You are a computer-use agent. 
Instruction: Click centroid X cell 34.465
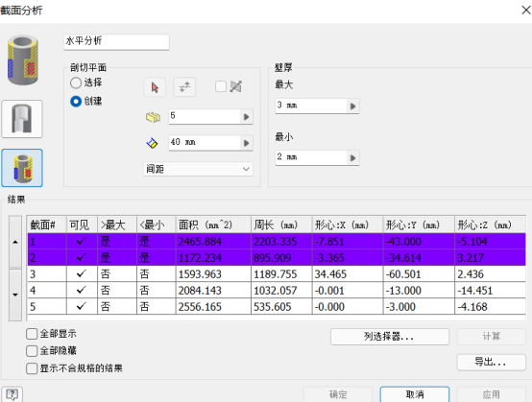pos(348,273)
